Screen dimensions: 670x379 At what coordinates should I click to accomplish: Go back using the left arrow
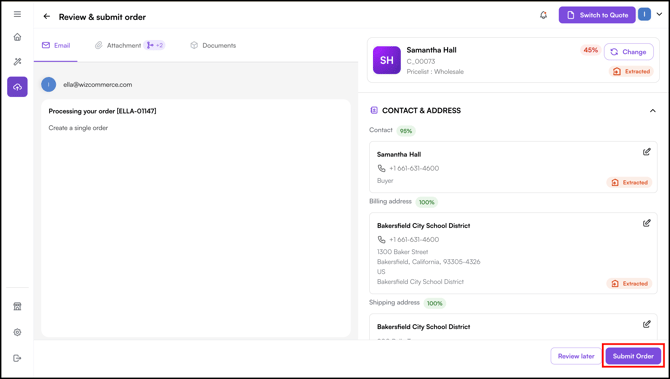coord(47,17)
